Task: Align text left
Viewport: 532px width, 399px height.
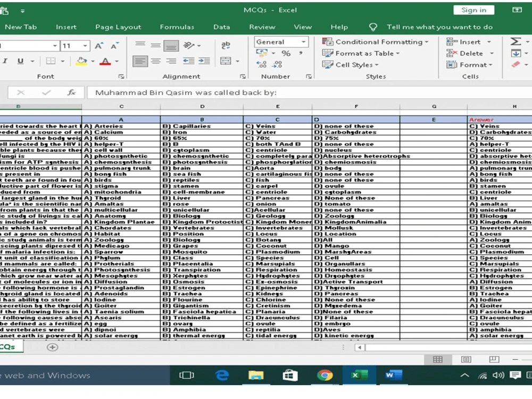Action: pyautogui.click(x=140, y=61)
